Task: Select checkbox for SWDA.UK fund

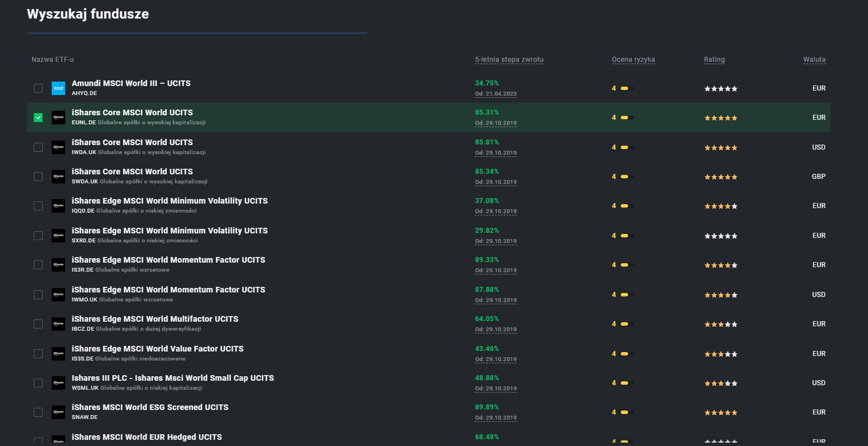Action: coord(38,177)
